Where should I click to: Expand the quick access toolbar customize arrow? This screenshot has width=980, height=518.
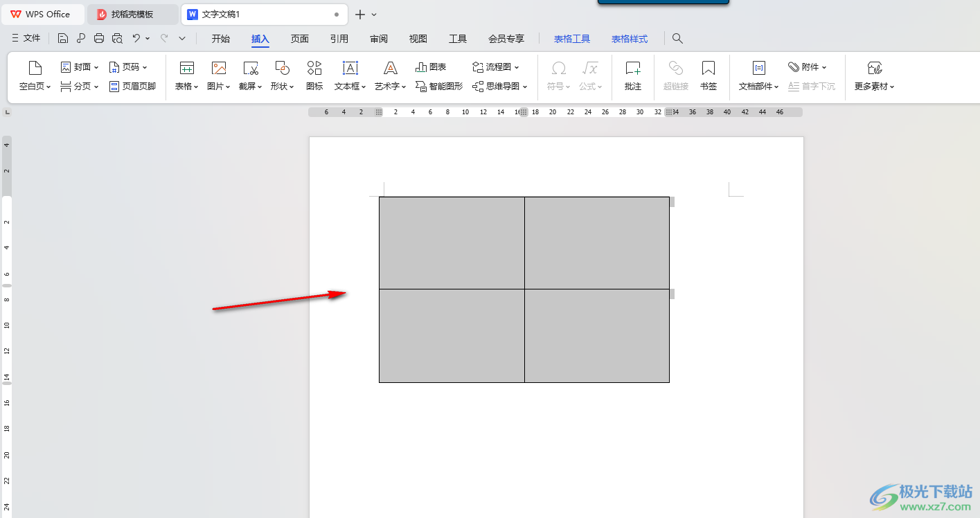tap(182, 39)
